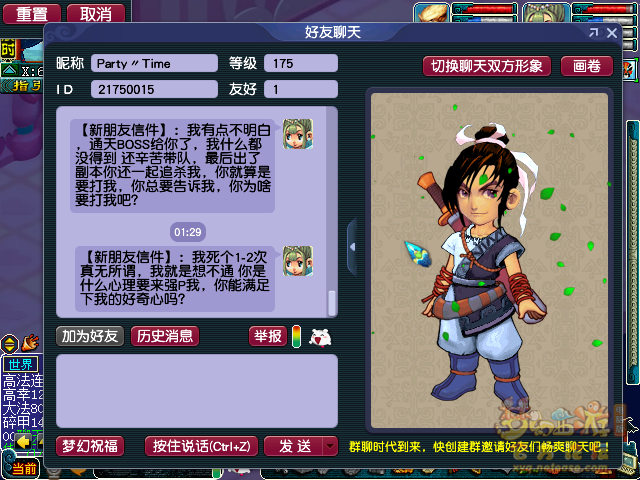Open the white bear emoticon picker

pyautogui.click(x=320, y=338)
